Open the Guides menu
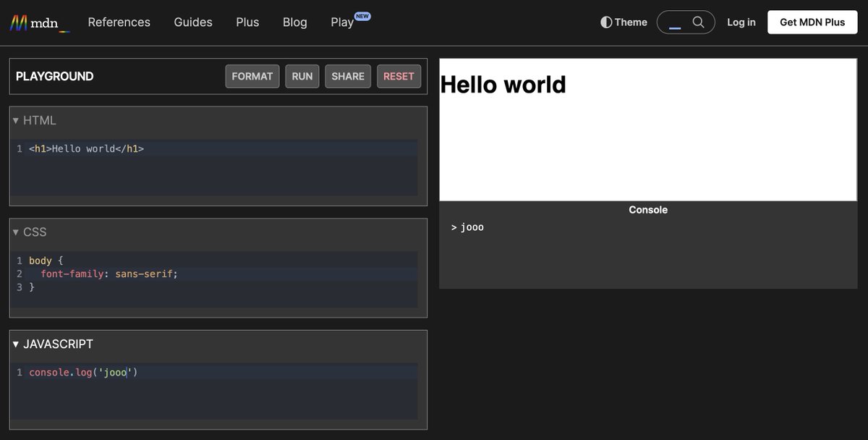The width and height of the screenshot is (868, 440). point(193,22)
